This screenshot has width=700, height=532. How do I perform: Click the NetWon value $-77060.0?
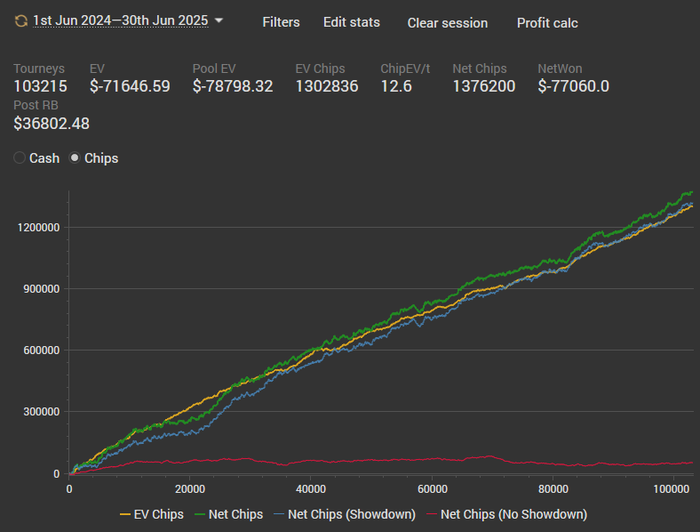pyautogui.click(x=574, y=86)
